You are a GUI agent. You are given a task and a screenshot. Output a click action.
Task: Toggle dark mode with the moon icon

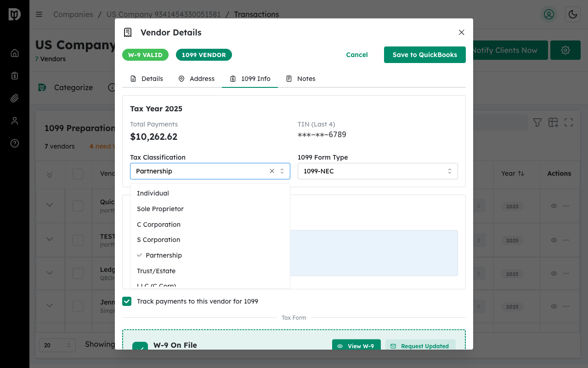[x=572, y=14]
